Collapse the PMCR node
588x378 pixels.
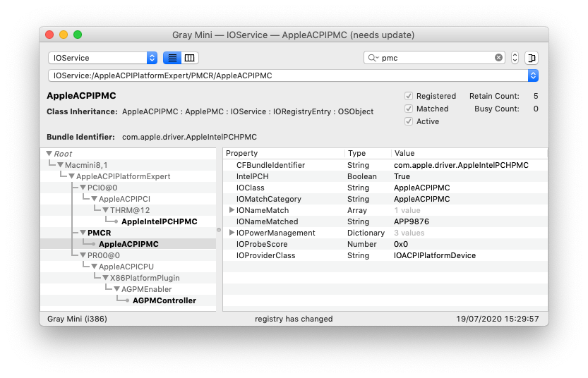point(83,233)
